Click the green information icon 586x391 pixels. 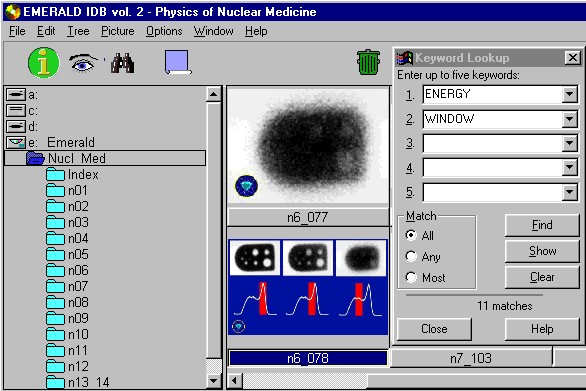coord(44,63)
